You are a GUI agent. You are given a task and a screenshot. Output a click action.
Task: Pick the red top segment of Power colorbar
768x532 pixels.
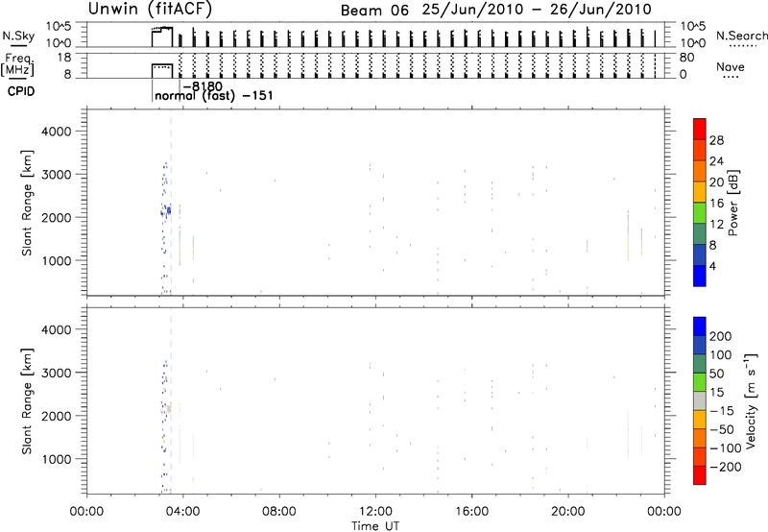pos(700,129)
